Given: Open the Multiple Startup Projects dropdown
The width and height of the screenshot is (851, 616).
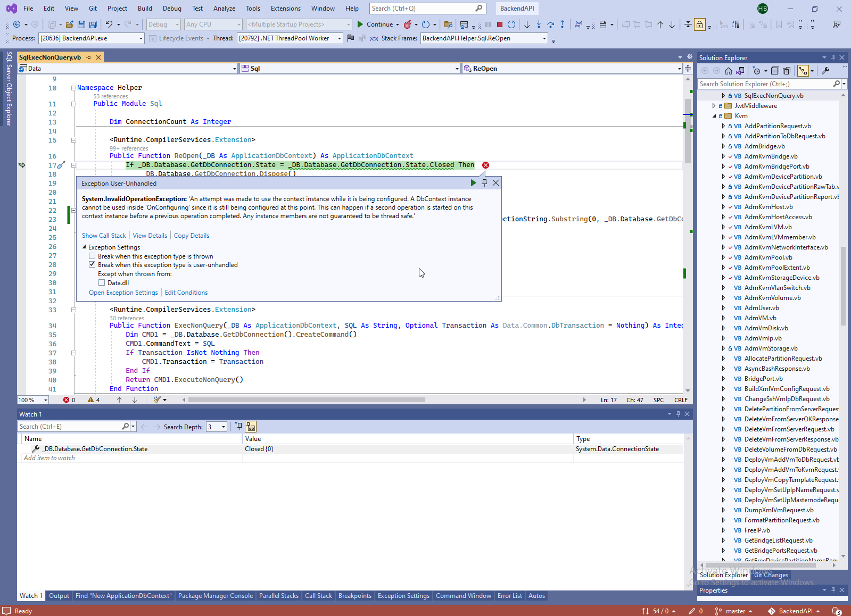Looking at the screenshot, I should coord(299,24).
